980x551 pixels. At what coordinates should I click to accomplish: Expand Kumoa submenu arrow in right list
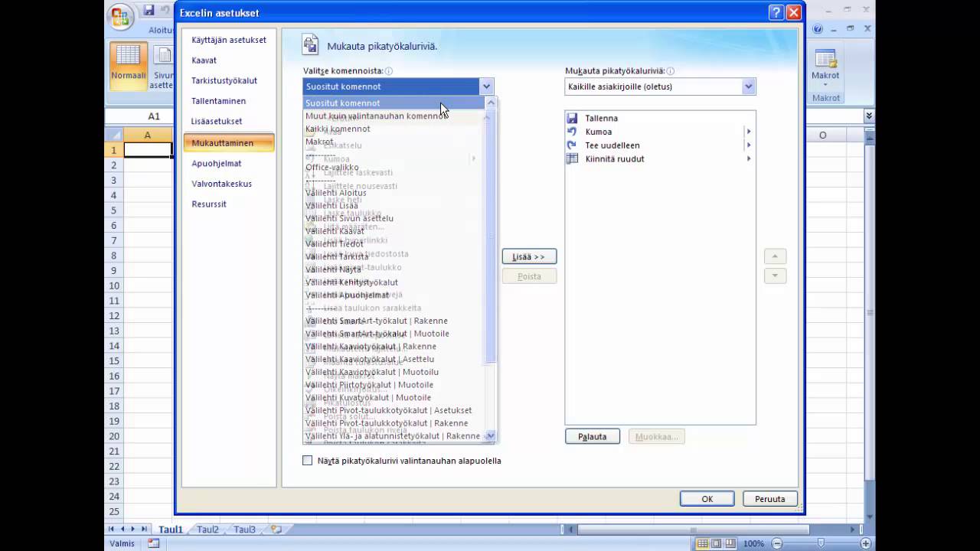point(749,132)
